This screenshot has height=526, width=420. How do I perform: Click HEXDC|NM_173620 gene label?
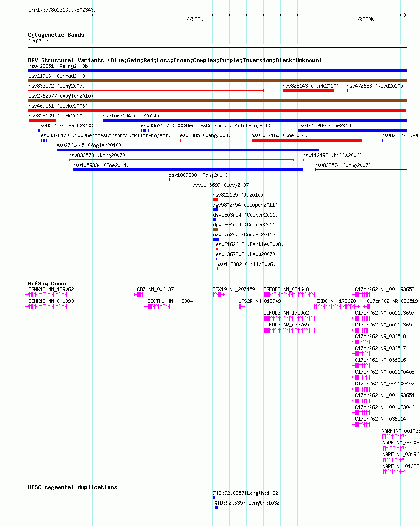[335, 301]
